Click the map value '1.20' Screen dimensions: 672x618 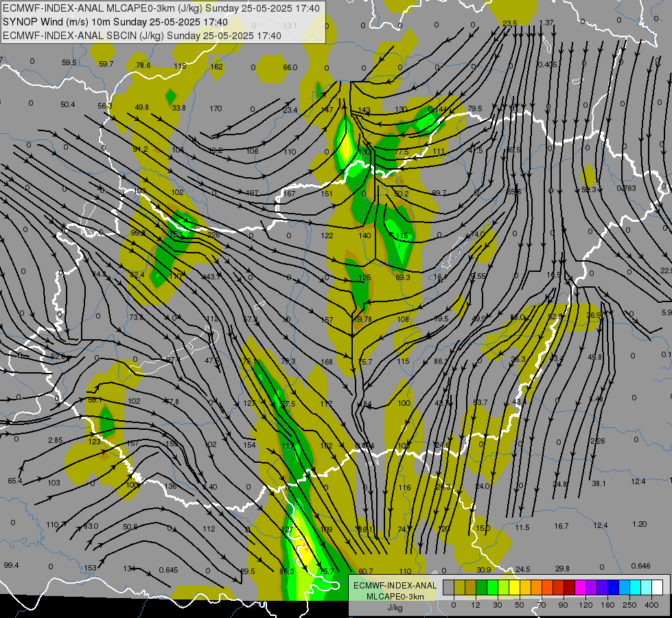640,524
